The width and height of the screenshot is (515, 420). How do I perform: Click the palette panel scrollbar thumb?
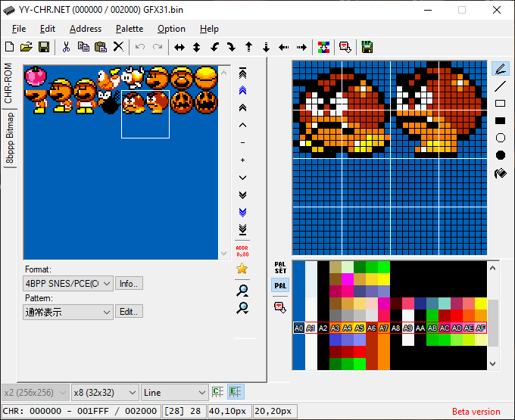[x=493, y=323]
